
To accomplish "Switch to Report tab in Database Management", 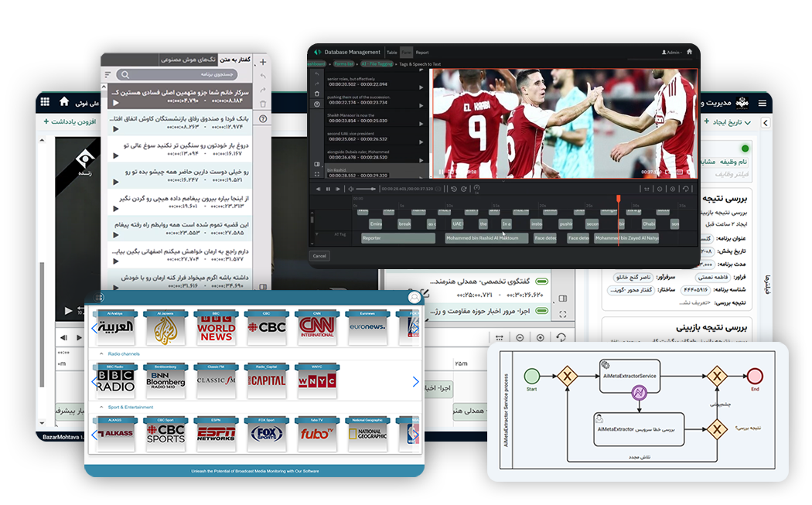I will point(422,53).
